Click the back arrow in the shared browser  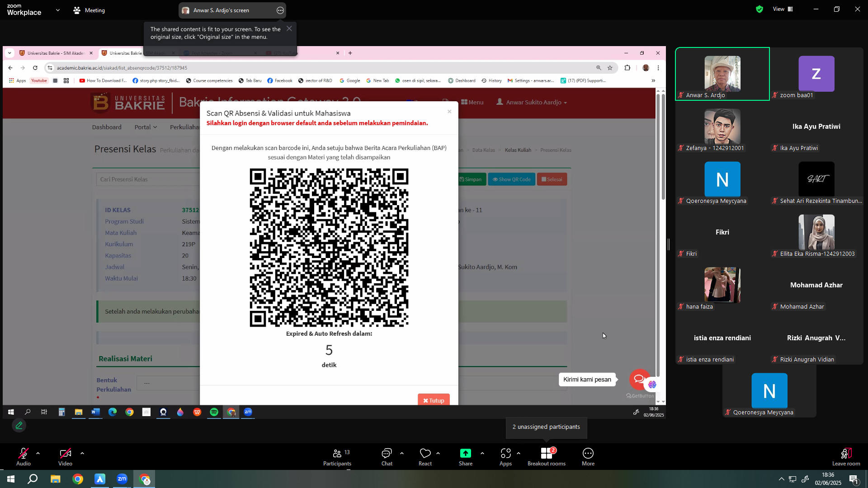[10, 68]
